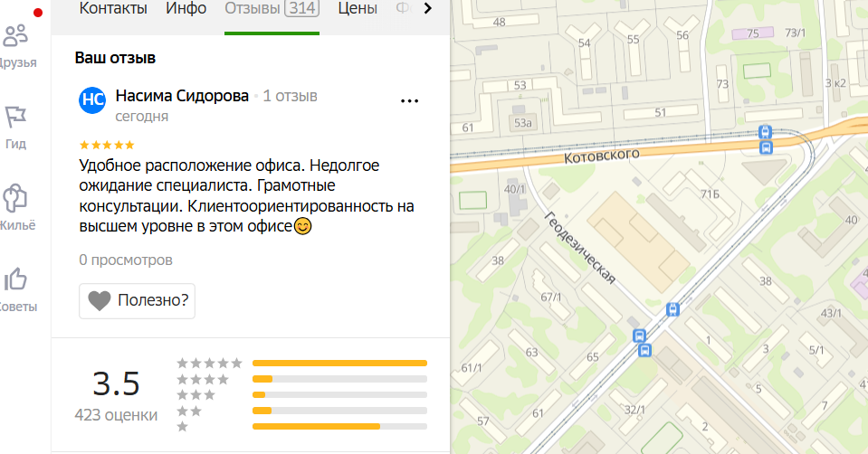Select building 43/1 on the map
The height and width of the screenshot is (454, 868).
click(831, 314)
